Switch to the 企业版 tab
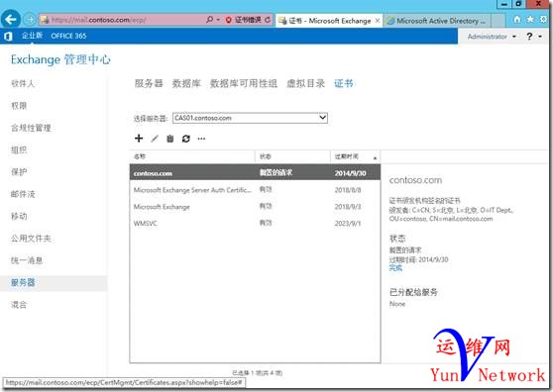 [x=32, y=36]
